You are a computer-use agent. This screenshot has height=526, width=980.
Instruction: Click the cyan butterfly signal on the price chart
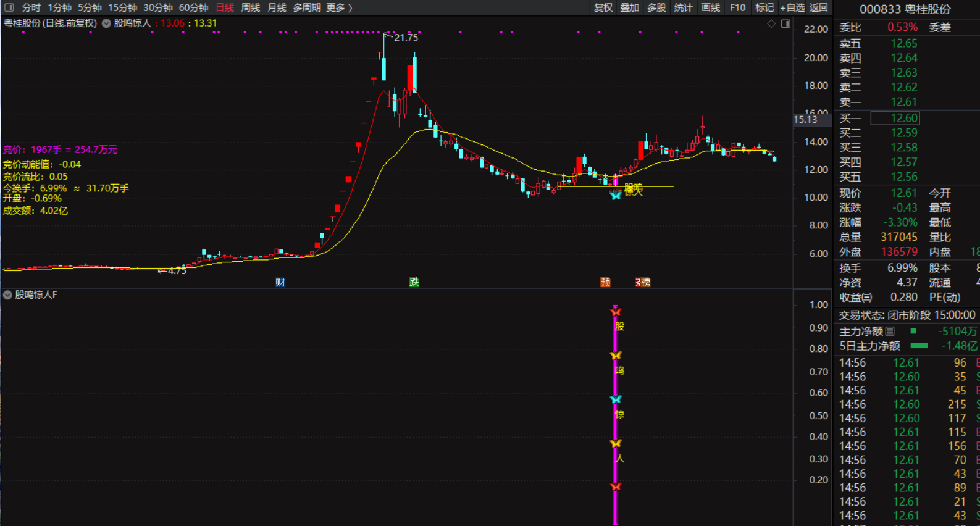616,196
